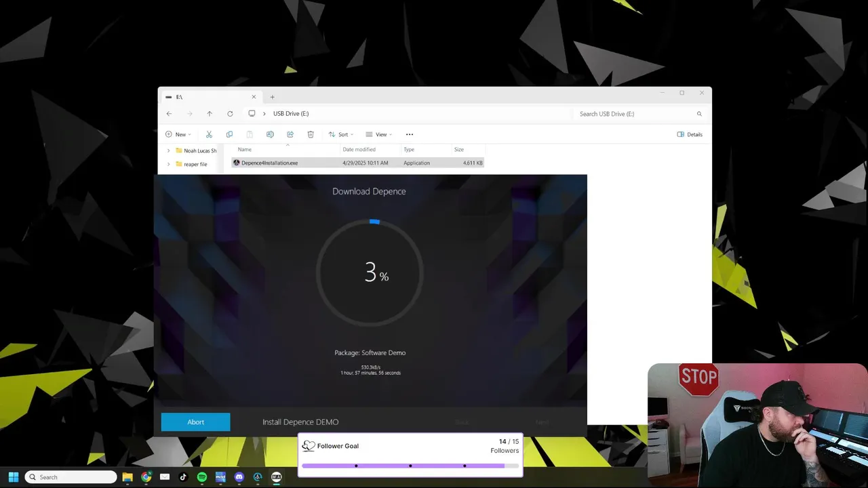Click the Paste icon in Explorer toolbar

[250, 134]
